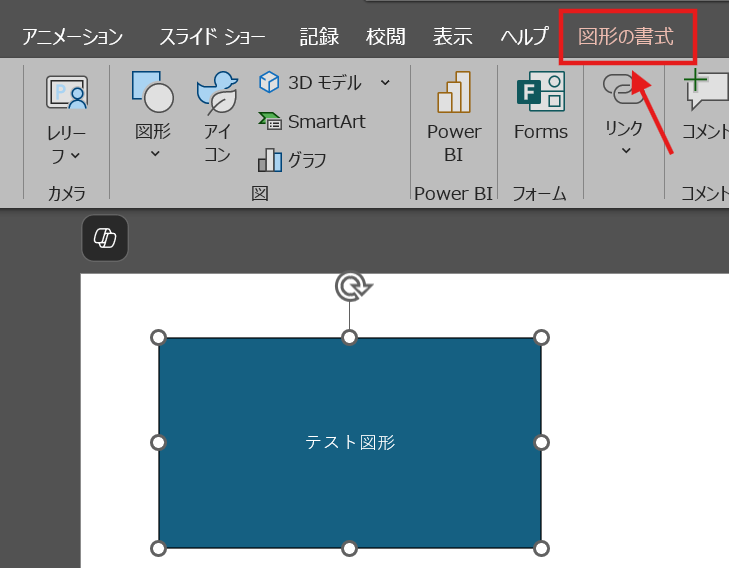The image size is (729, 568).
Task: Click the rotation handle above the shape
Action: [x=352, y=286]
